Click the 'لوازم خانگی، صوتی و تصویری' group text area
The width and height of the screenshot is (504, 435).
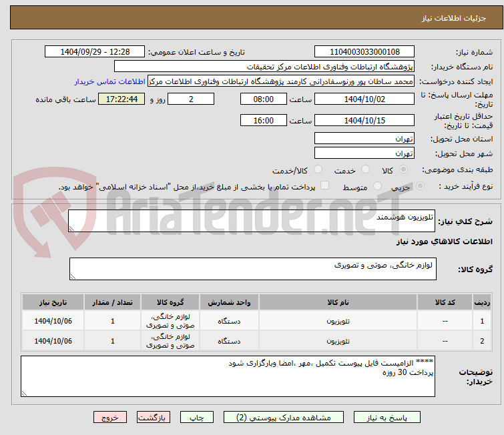tap(253, 269)
